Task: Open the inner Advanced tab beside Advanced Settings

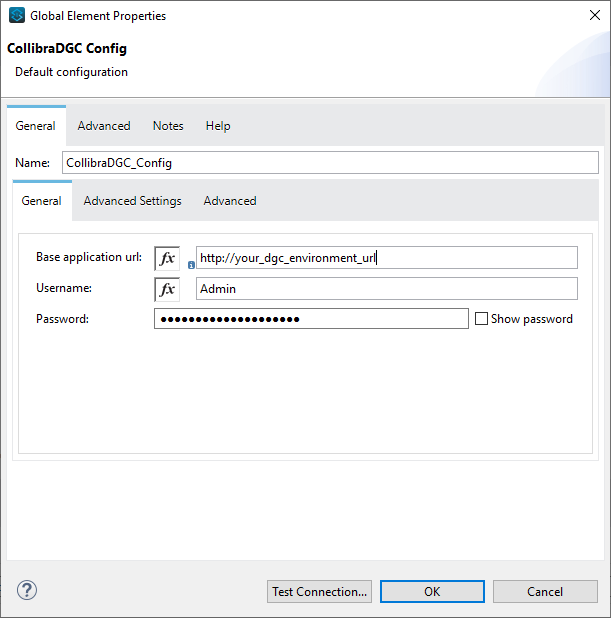Action: (x=230, y=201)
